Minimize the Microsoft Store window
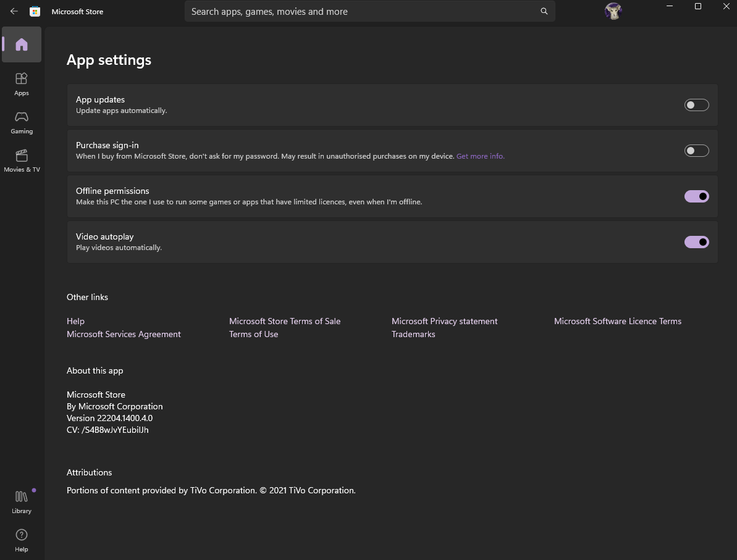 tap(670, 6)
